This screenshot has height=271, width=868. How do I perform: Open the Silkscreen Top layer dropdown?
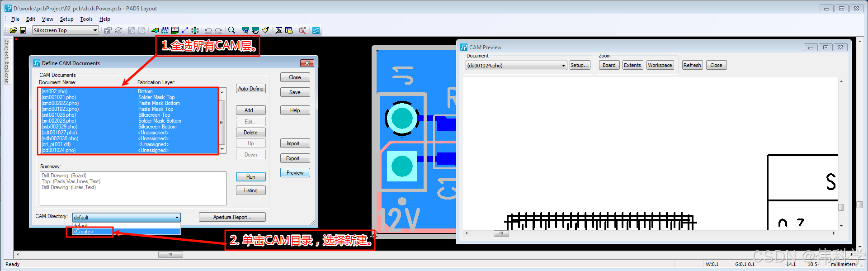coord(66,30)
